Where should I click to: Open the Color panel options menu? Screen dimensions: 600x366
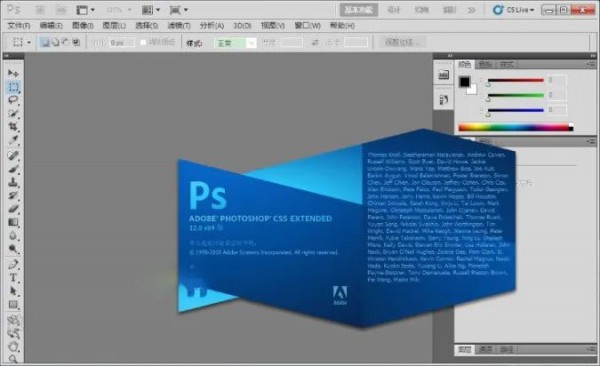[590, 65]
